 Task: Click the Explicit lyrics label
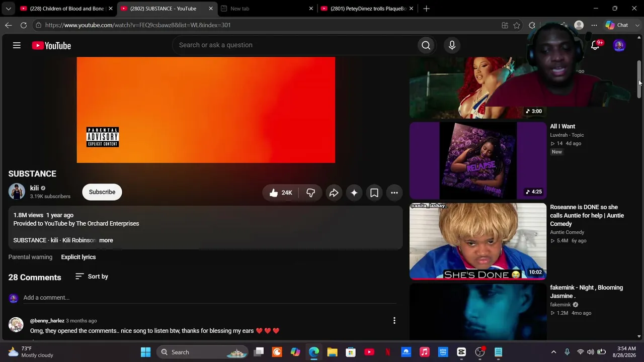pos(78,257)
